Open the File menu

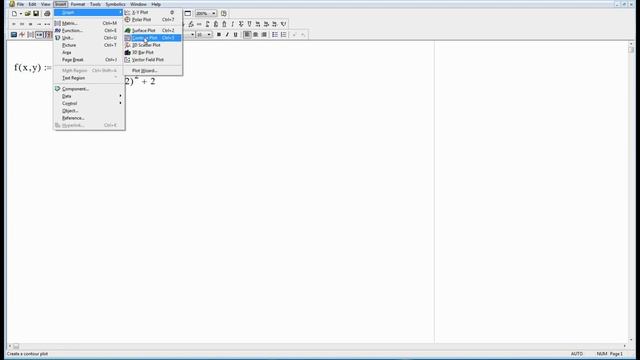click(20, 4)
